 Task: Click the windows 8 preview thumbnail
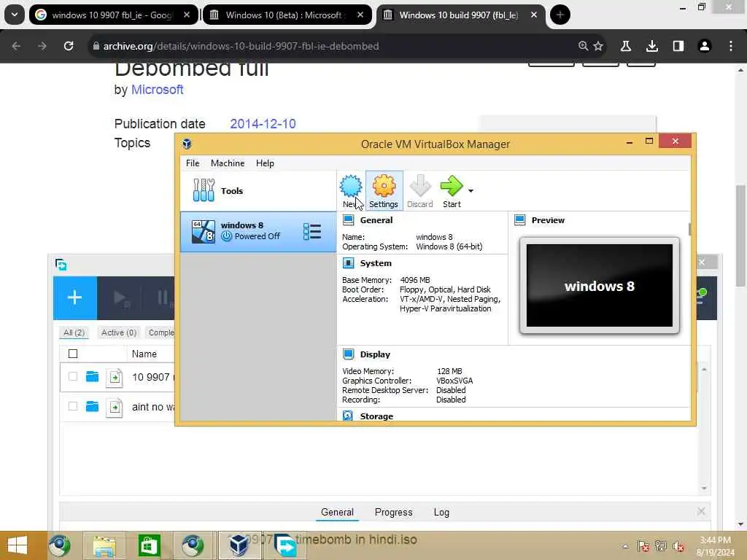[x=600, y=286]
